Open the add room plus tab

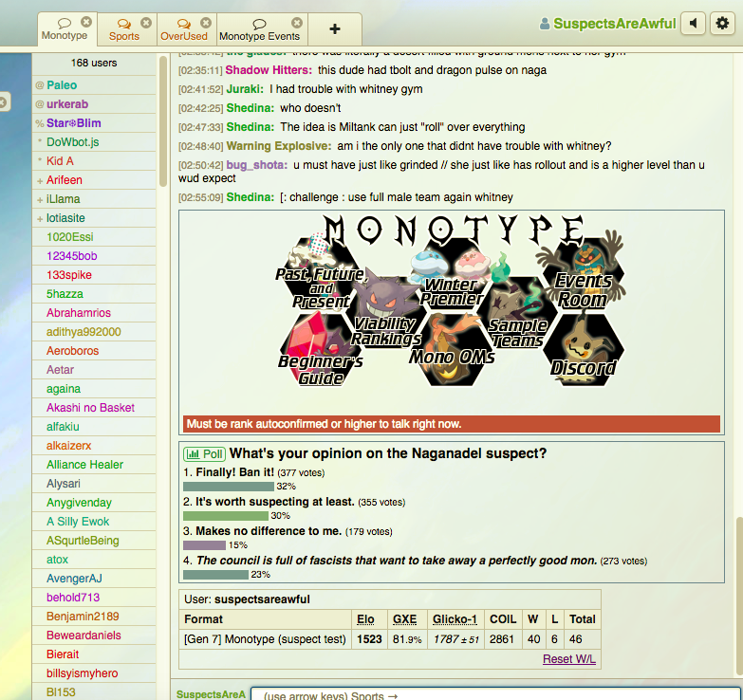pos(335,28)
